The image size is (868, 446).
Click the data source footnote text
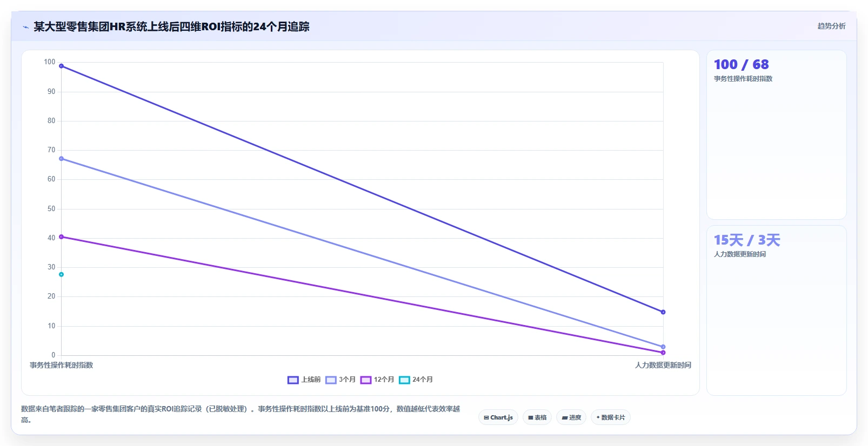coord(241,414)
